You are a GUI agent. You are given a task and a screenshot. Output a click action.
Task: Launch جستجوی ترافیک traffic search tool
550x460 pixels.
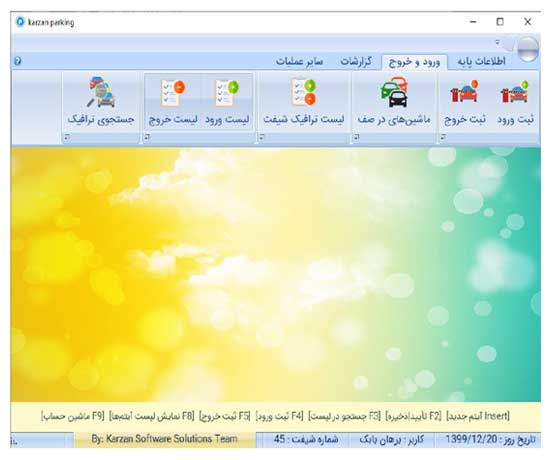pos(101,102)
